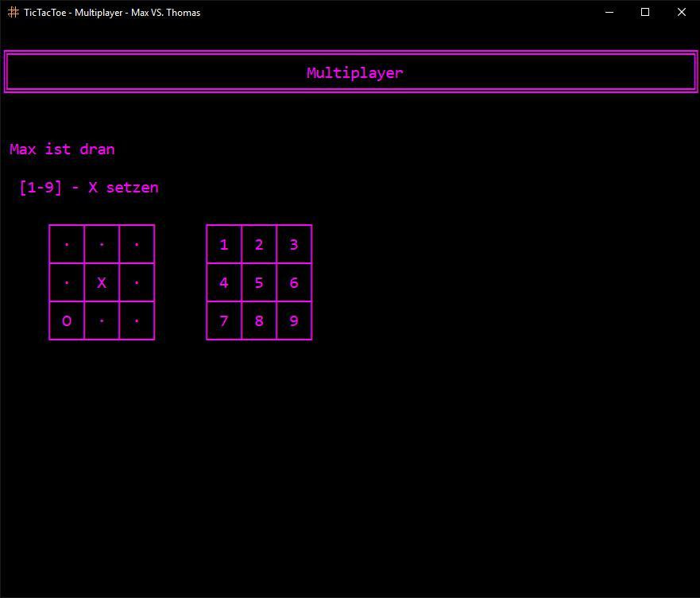Click number 4 in the reference grid
This screenshot has width=700, height=598.
pyautogui.click(x=224, y=282)
